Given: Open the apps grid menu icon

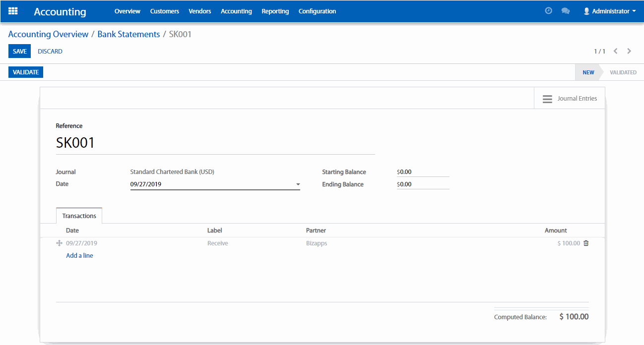Looking at the screenshot, I should (13, 11).
